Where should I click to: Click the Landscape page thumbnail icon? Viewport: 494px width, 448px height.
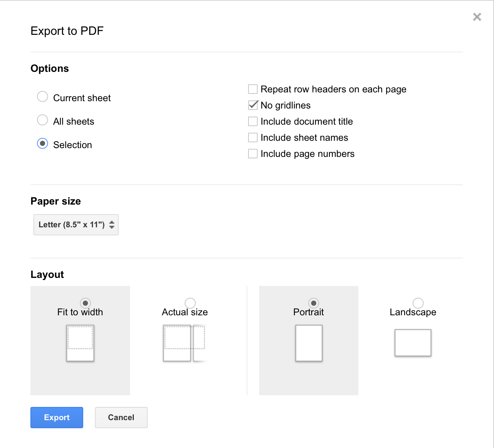tap(413, 343)
